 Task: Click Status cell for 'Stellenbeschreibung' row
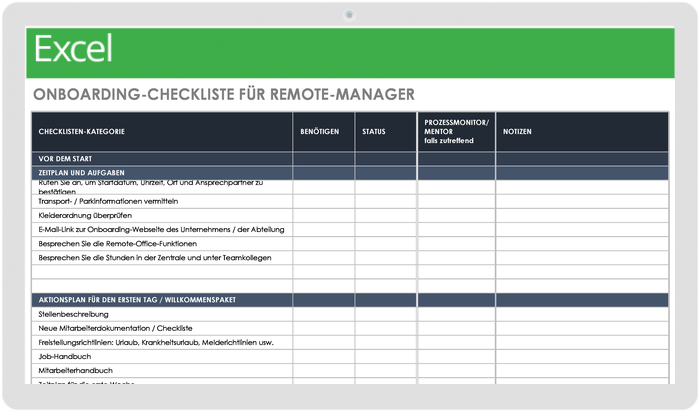coord(386,314)
